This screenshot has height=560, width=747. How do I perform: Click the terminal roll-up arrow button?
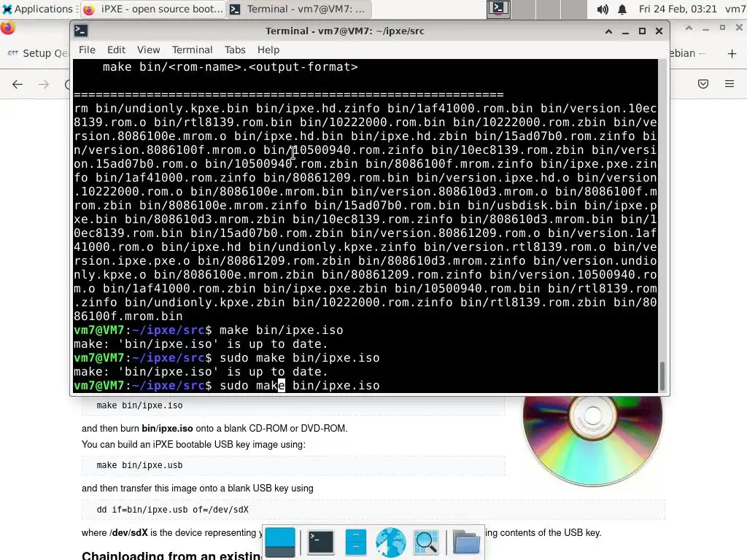(x=608, y=31)
